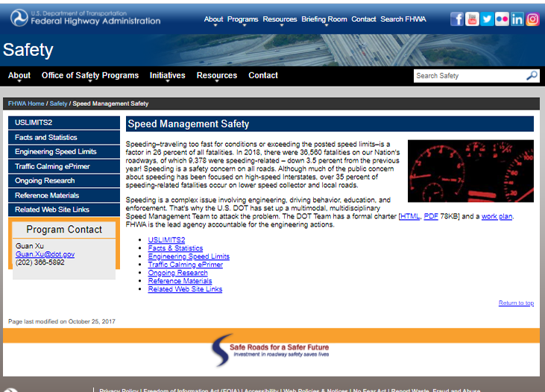The height and width of the screenshot is (392, 545).
Task: Expand Office of Safety Programs menu
Action: click(90, 76)
